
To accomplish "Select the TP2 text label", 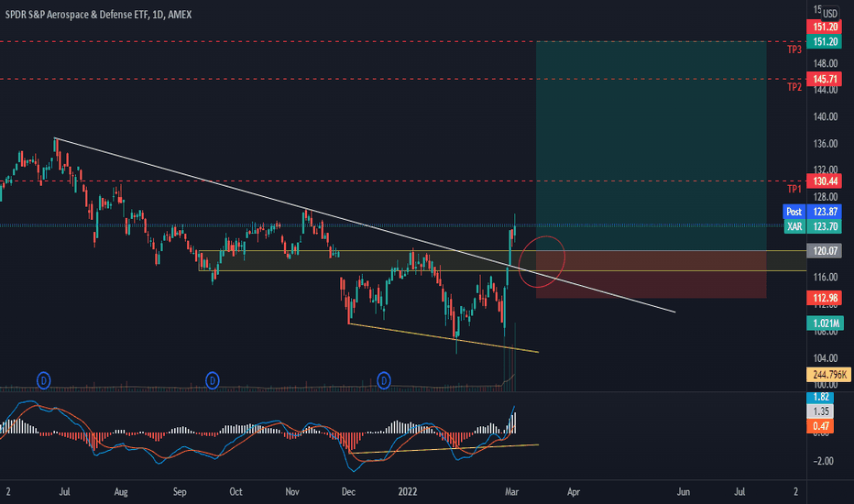I will tap(794, 87).
